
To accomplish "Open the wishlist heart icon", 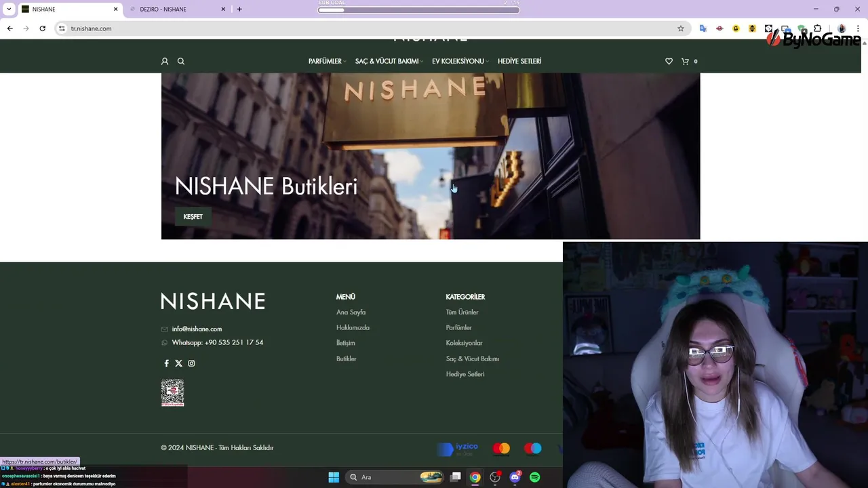I will tap(669, 61).
